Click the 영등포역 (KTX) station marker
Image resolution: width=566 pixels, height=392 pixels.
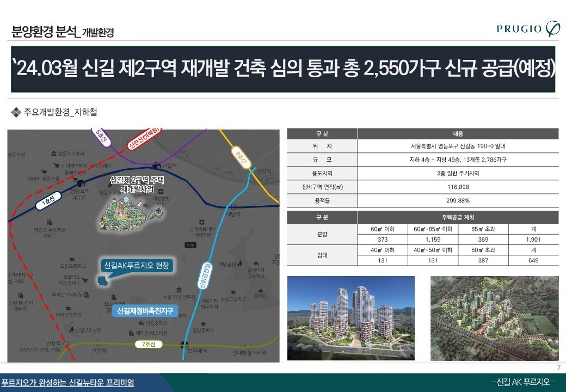(x=81, y=183)
